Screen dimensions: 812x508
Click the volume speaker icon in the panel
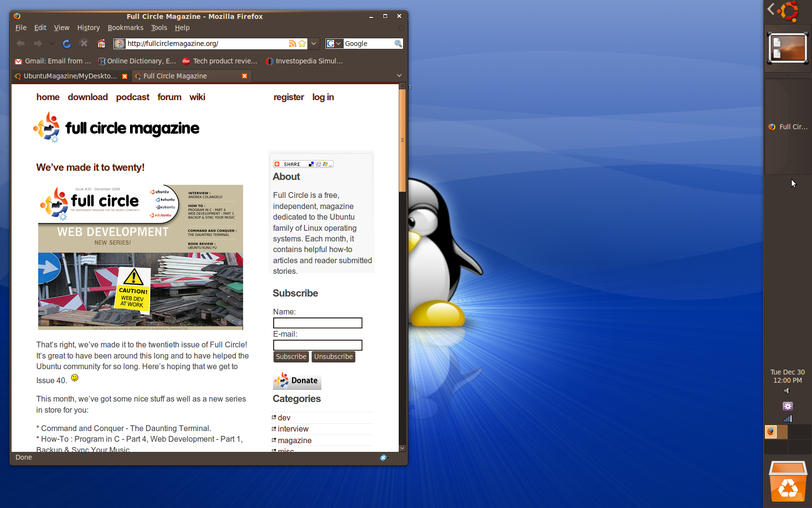tap(787, 391)
